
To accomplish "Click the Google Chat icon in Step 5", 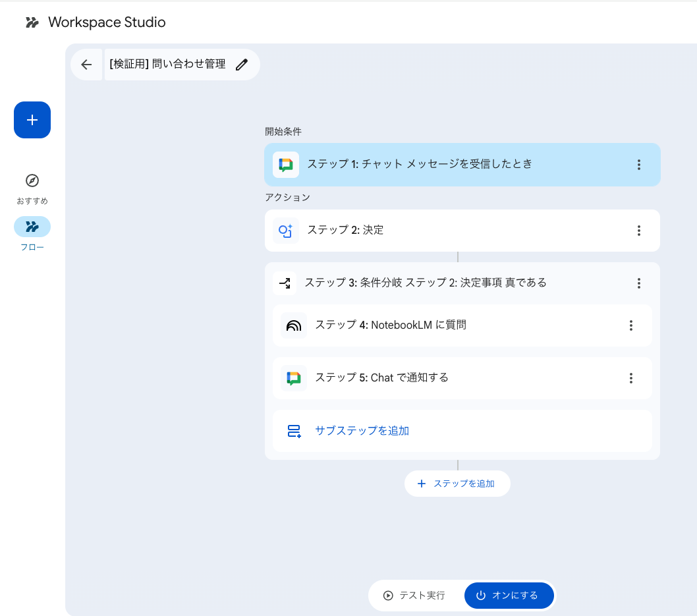I will click(294, 378).
